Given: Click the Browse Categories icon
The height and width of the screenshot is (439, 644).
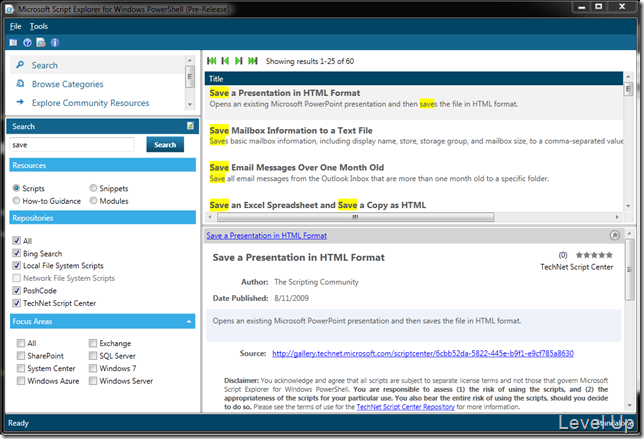Looking at the screenshot, I should pos(20,84).
